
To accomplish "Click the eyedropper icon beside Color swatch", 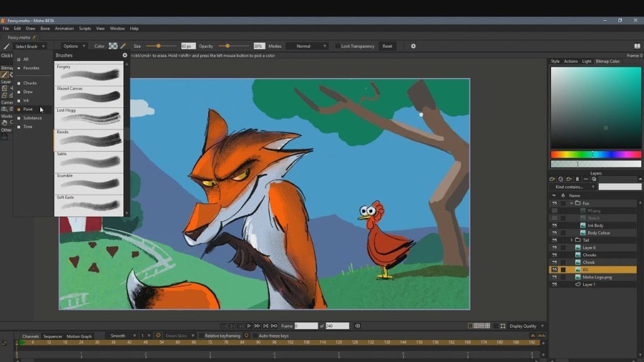I will click(123, 46).
